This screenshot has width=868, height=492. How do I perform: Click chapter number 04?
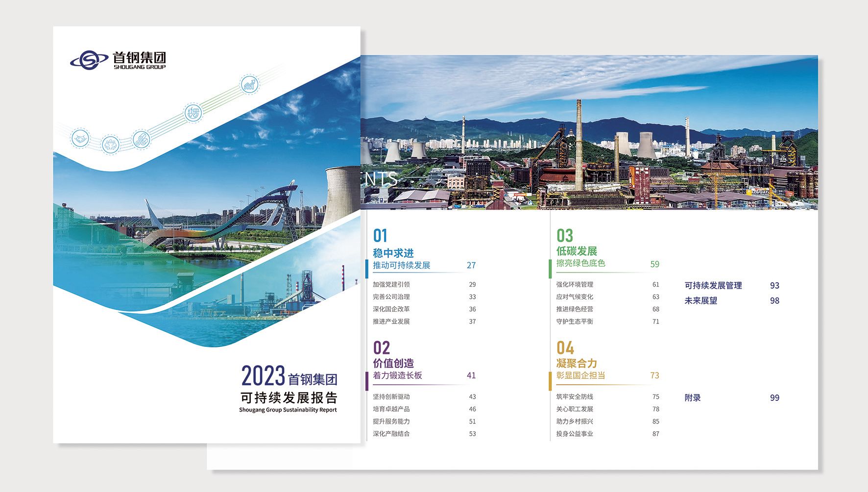pos(565,348)
